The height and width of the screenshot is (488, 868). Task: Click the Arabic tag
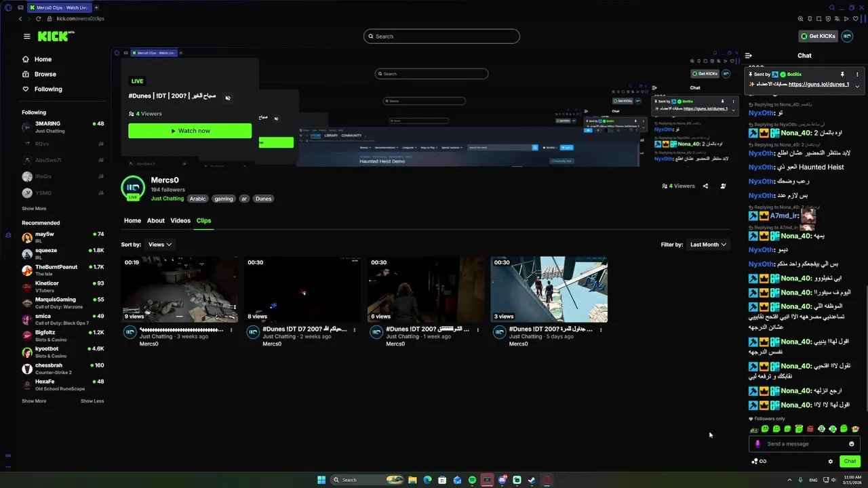tap(197, 199)
